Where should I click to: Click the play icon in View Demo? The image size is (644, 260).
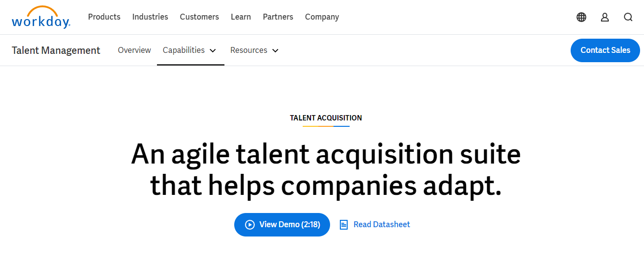pyautogui.click(x=250, y=225)
